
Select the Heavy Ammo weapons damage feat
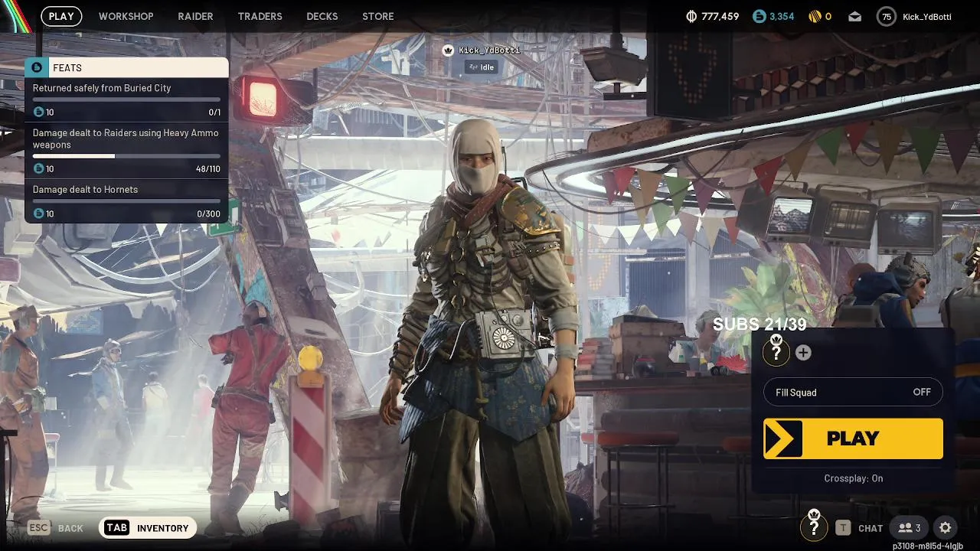tap(126, 150)
